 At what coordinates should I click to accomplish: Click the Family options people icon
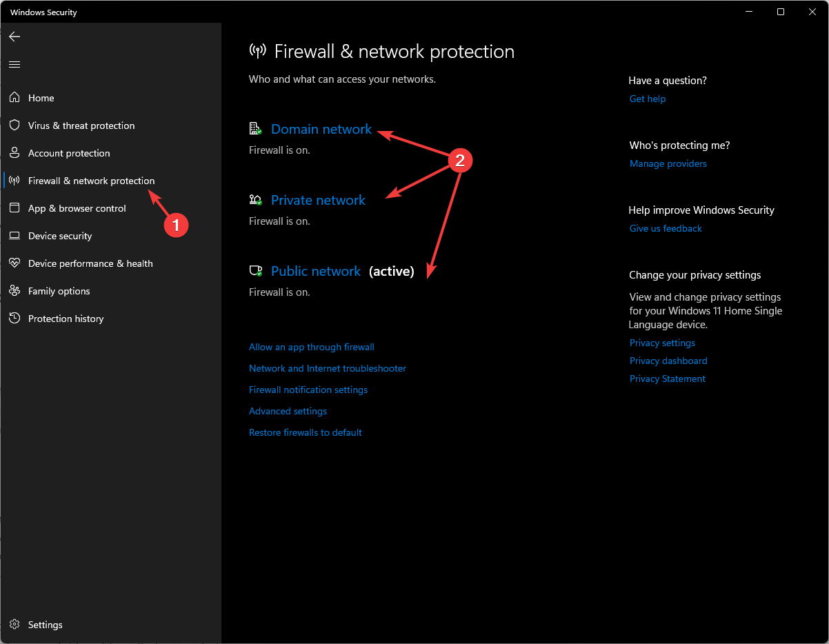coord(14,291)
